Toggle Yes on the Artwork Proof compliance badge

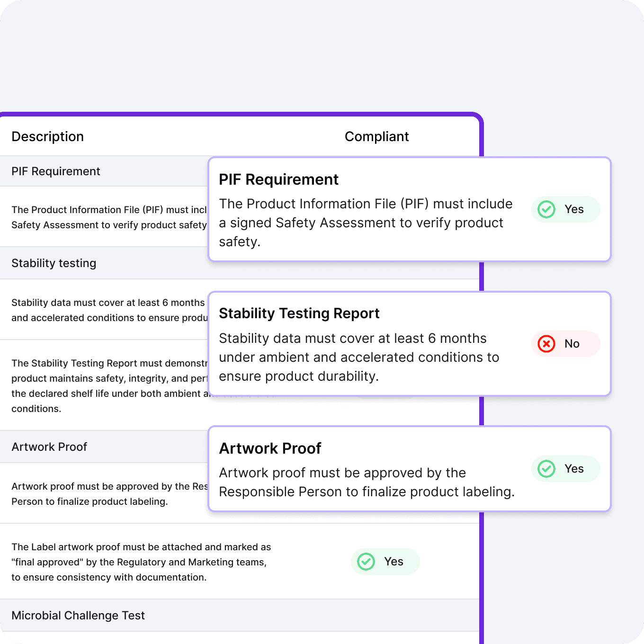[565, 469]
